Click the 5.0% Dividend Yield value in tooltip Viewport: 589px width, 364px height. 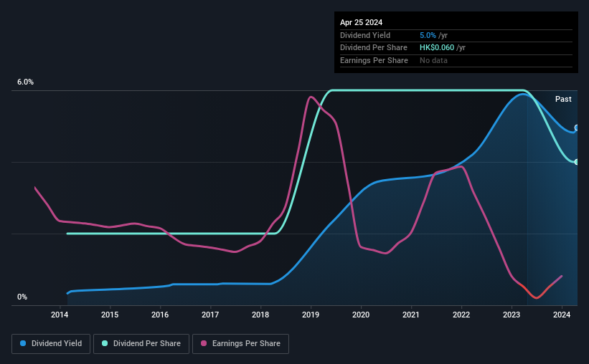428,35
